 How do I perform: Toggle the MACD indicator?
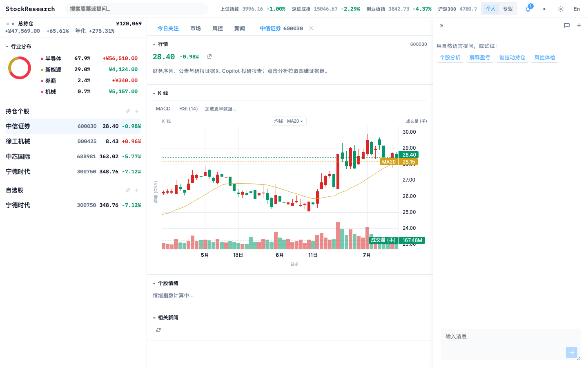point(163,109)
